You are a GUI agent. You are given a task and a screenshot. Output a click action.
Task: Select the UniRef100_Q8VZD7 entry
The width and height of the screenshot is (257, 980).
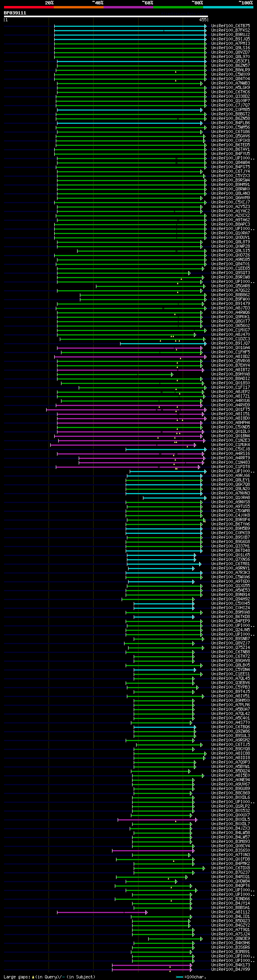click(x=230, y=53)
